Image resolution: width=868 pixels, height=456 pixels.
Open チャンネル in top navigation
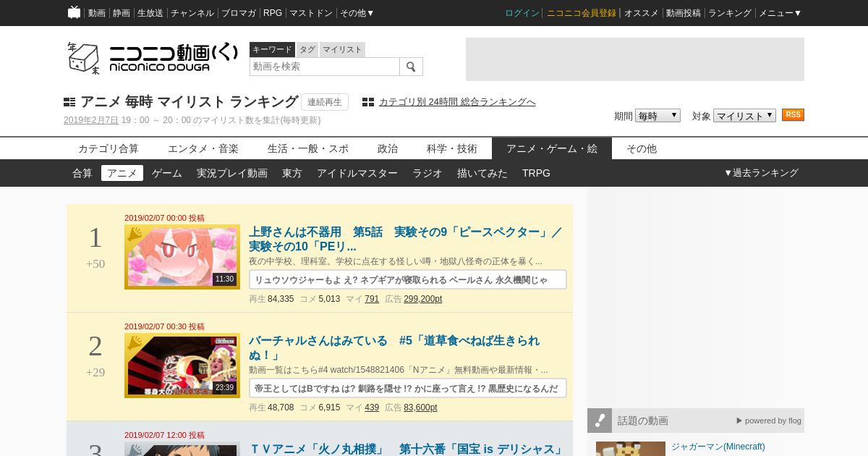(x=192, y=13)
